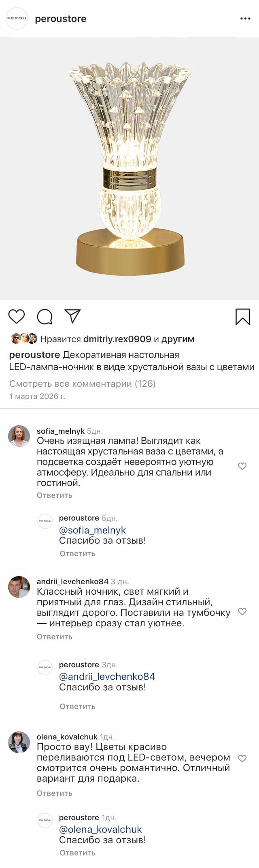259x868 pixels.
Task: Reply to sofia_melnyk's comment
Action: [54, 495]
